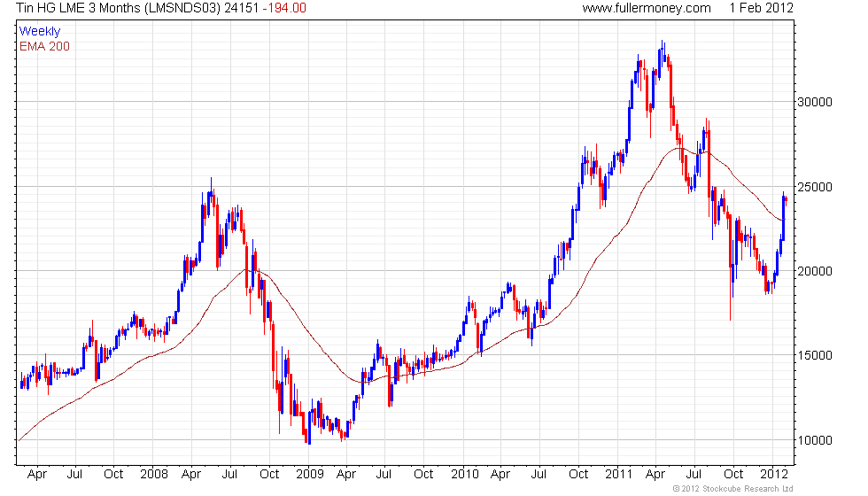
Task: Click the ticker code (LMSNDS03)
Action: click(x=182, y=8)
